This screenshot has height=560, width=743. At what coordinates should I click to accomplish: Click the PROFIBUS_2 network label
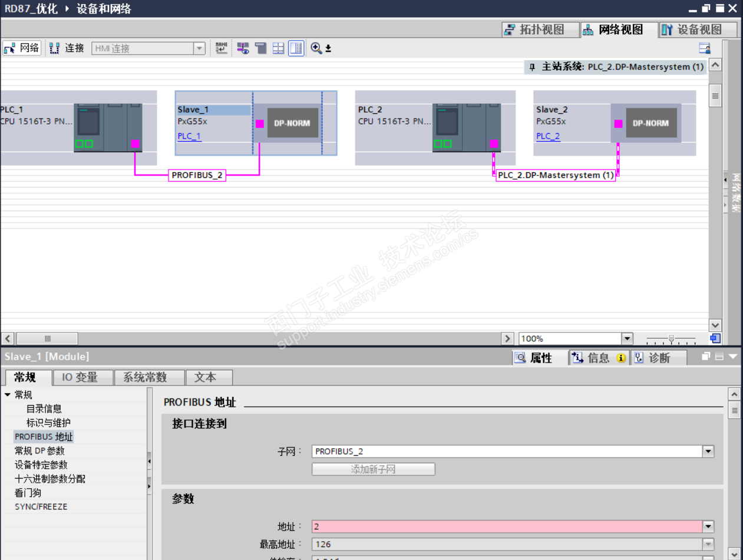click(x=197, y=175)
